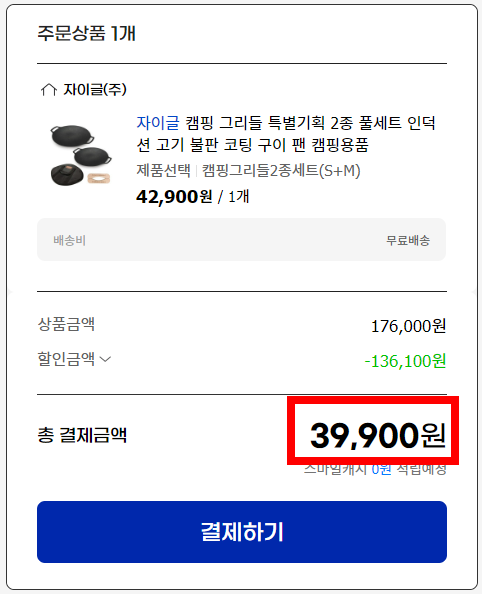The width and height of the screenshot is (482, 594).
Task: Click the green -136,100원 discount amount
Action: point(405,361)
